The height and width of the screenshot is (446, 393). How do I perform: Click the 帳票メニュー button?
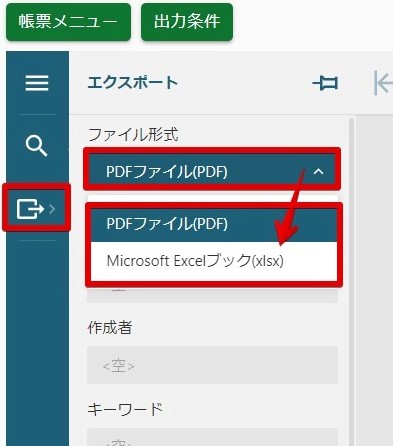pos(68,22)
